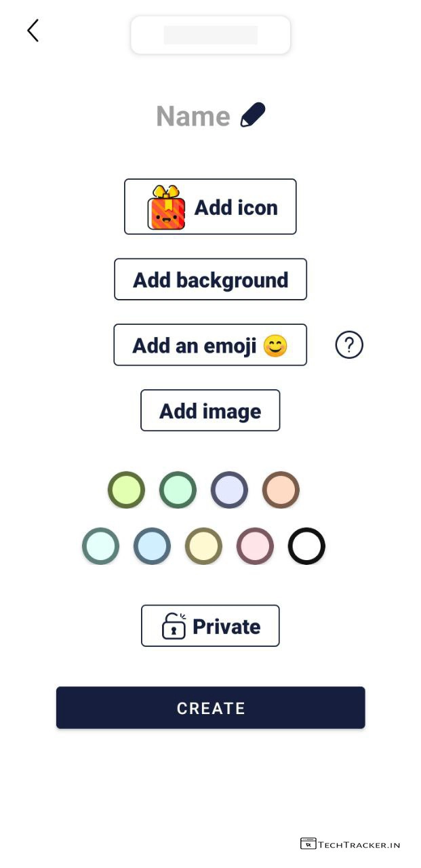Click the smiley emoji icon
Viewport: 421px width, 868px height.
pos(275,346)
